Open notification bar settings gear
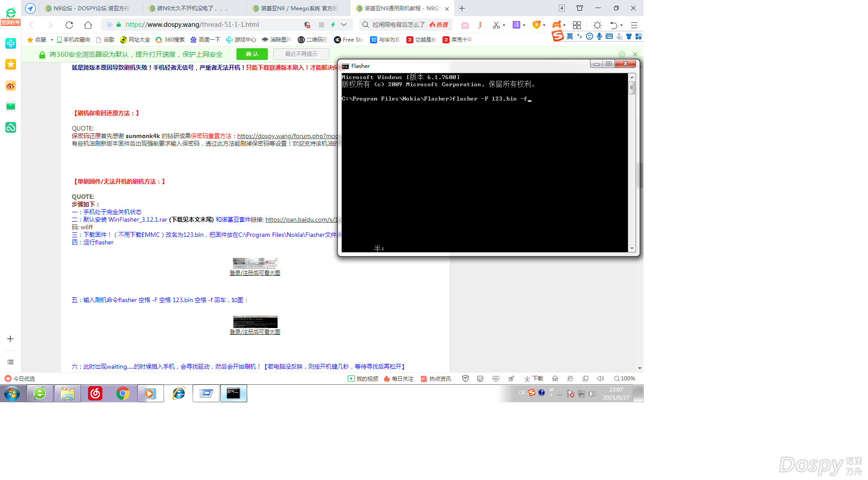Image resolution: width=868 pixels, height=480 pixels. [622, 54]
